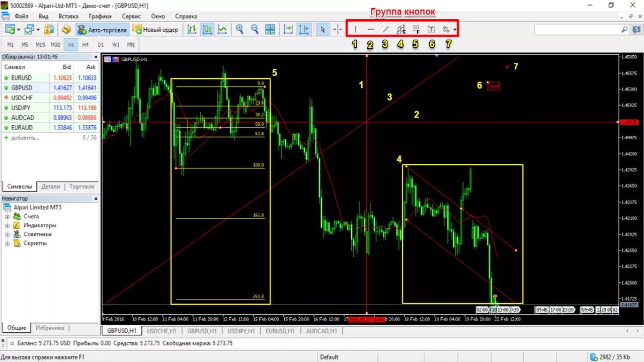
Task: Toggle chart auto-scroll icon
Action: click(288, 30)
